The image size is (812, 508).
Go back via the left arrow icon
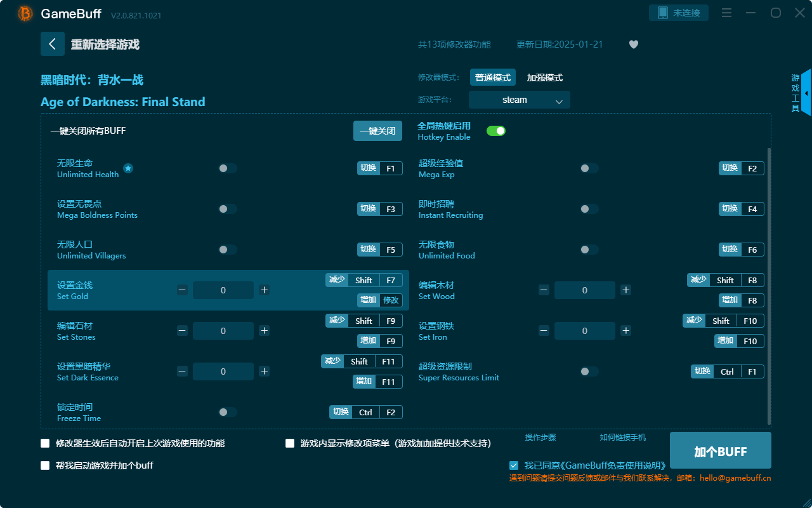[x=53, y=44]
